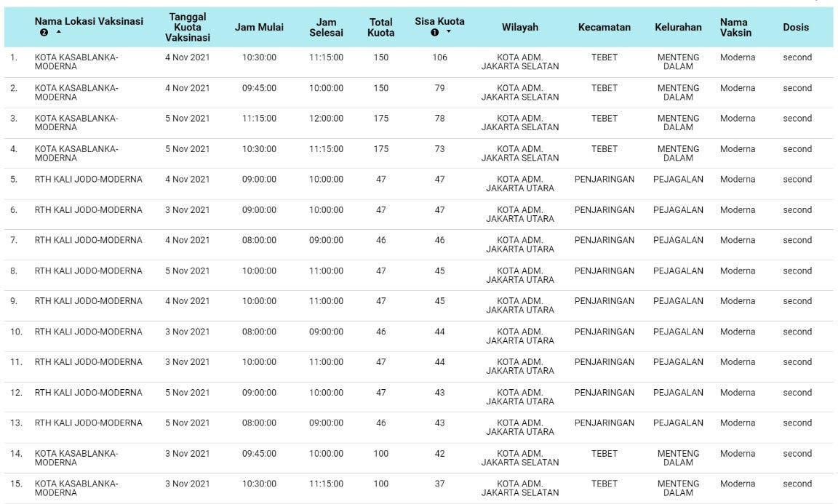The width and height of the screenshot is (838, 504).
Task: Click end time 11:00:00 in row 8
Action: 326,271
